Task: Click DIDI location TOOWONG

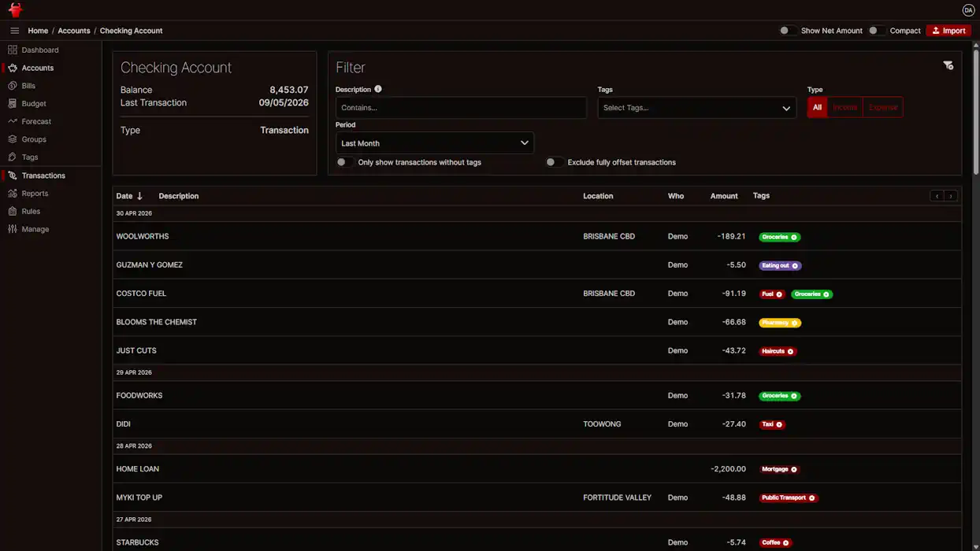Action: [x=602, y=424]
